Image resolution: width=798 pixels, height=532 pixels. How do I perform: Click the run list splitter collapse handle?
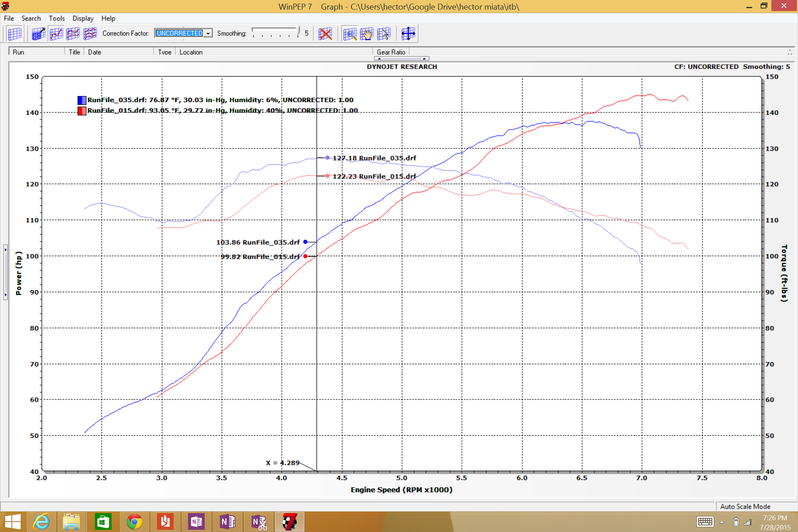tap(402, 58)
